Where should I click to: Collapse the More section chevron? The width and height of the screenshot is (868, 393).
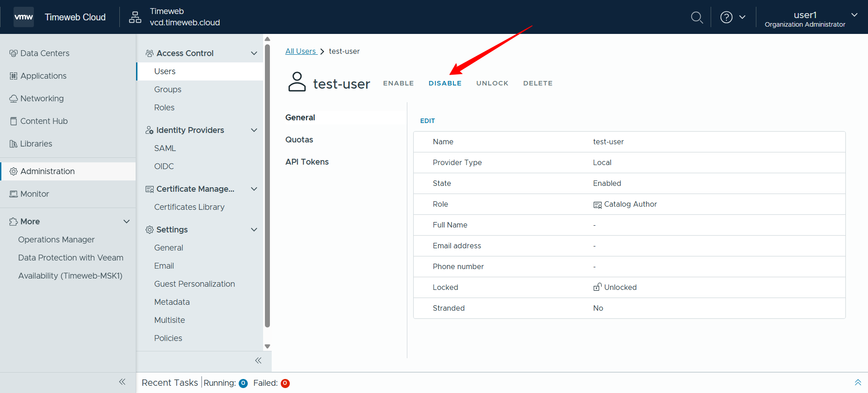point(127,222)
